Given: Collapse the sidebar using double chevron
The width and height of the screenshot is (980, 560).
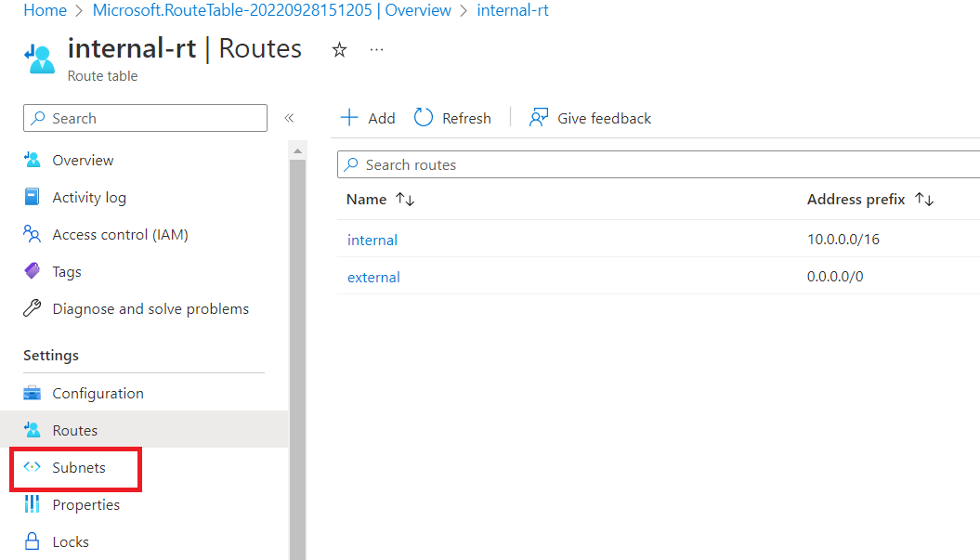Looking at the screenshot, I should 289,118.
